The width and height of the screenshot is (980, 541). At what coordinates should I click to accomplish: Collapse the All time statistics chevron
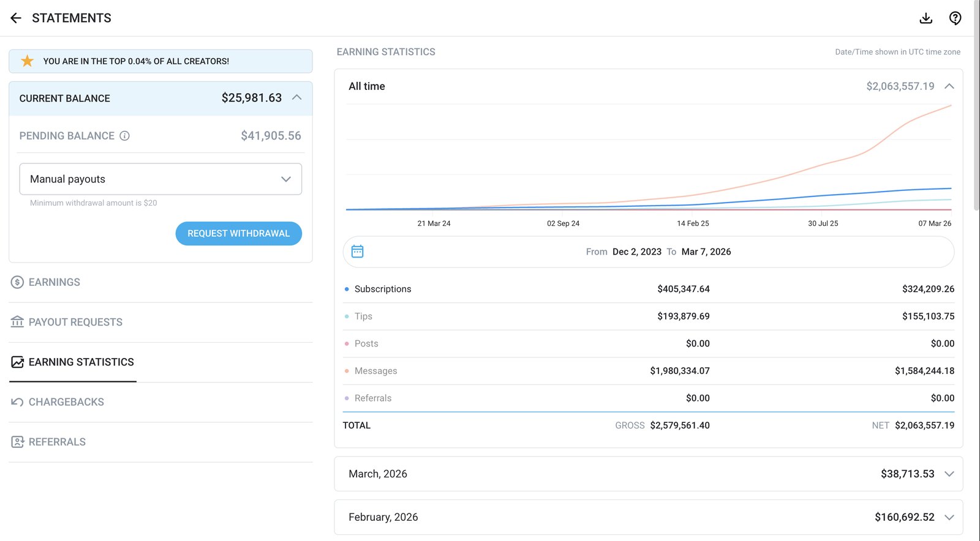coord(949,86)
